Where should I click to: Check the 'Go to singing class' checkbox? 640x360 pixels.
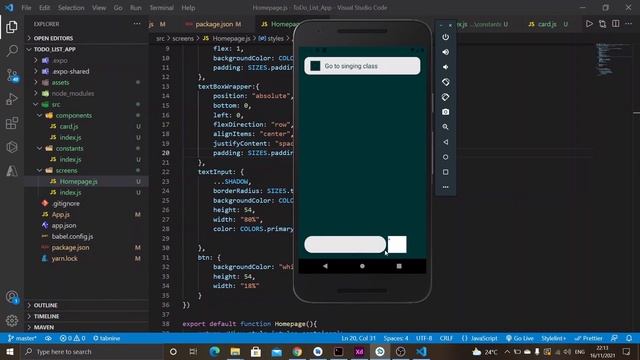click(x=315, y=66)
